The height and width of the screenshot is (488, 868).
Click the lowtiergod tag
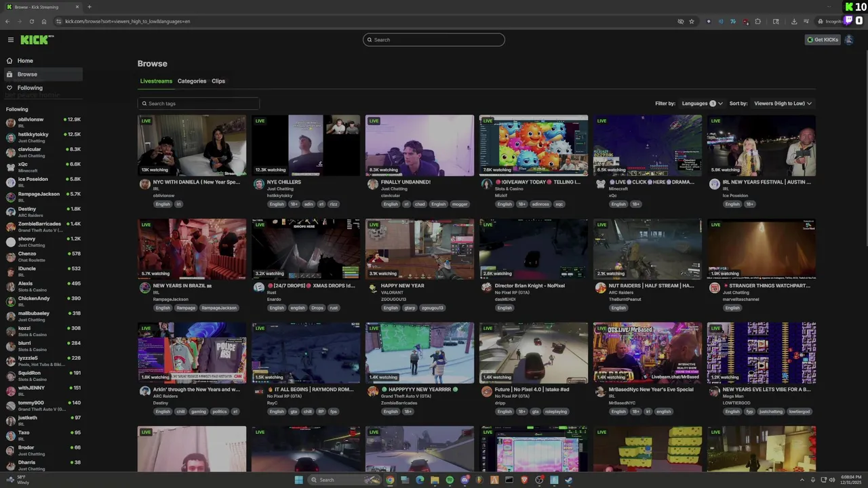point(800,411)
